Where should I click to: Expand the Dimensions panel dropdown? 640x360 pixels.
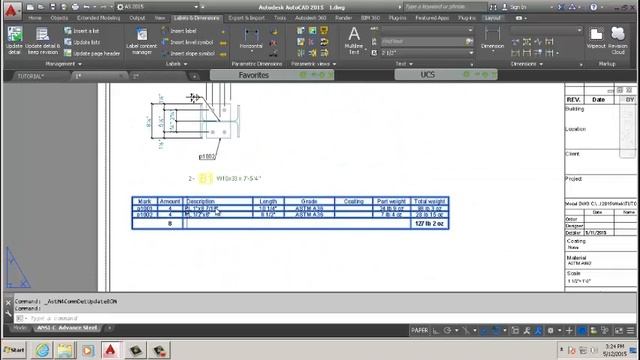point(527,64)
